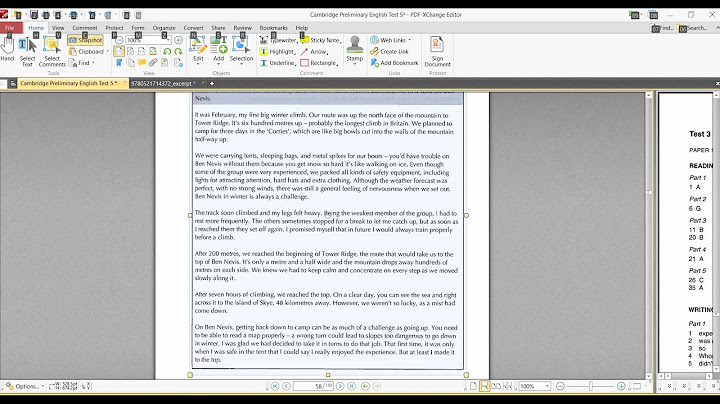The image size is (720, 404).
Task: Select the Highlight tool
Action: point(277,51)
